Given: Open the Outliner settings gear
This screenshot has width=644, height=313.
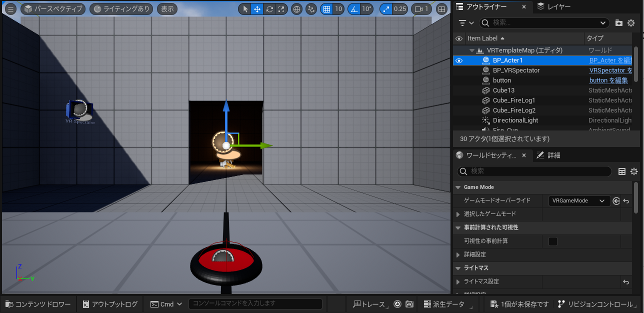Looking at the screenshot, I should point(631,23).
